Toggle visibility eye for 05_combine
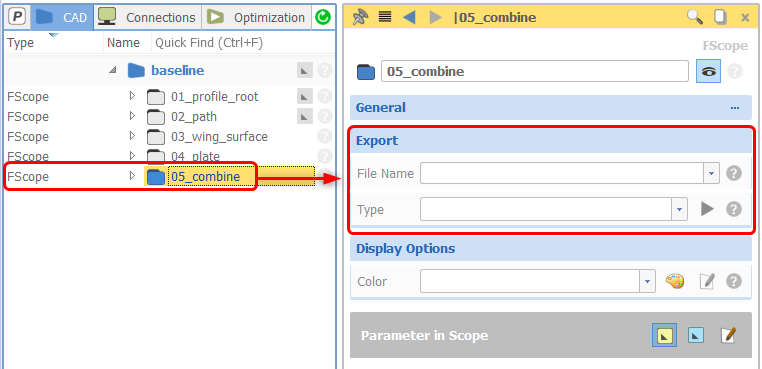The image size is (762, 369). pyautogui.click(x=709, y=71)
